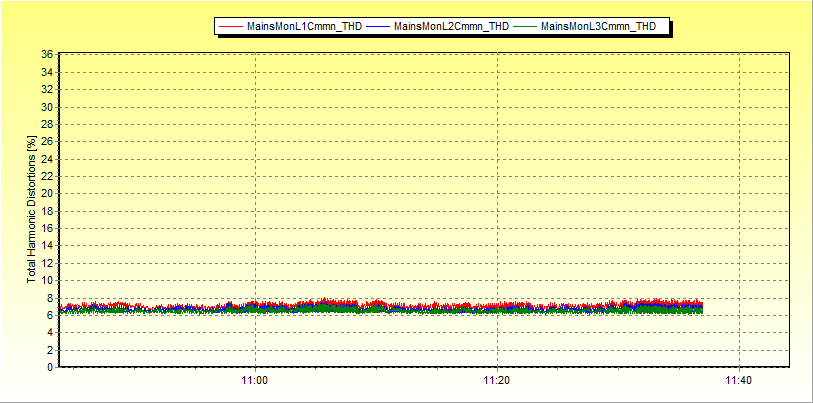Click the right end of the data trace
This screenshot has width=813, height=403.
[702, 307]
